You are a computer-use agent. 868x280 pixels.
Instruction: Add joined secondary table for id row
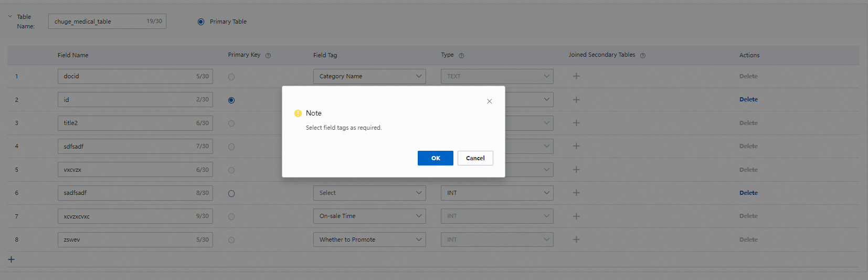[576, 99]
